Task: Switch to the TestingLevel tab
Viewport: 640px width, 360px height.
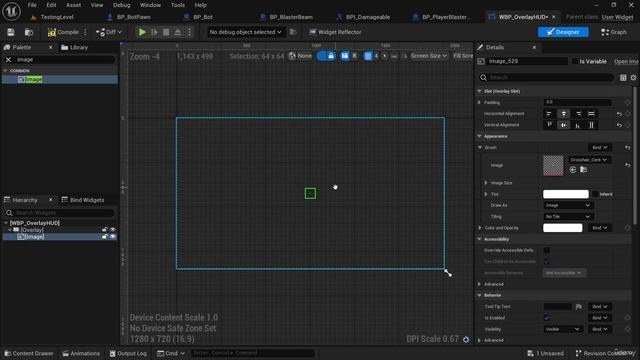Action: pyautogui.click(x=52, y=17)
